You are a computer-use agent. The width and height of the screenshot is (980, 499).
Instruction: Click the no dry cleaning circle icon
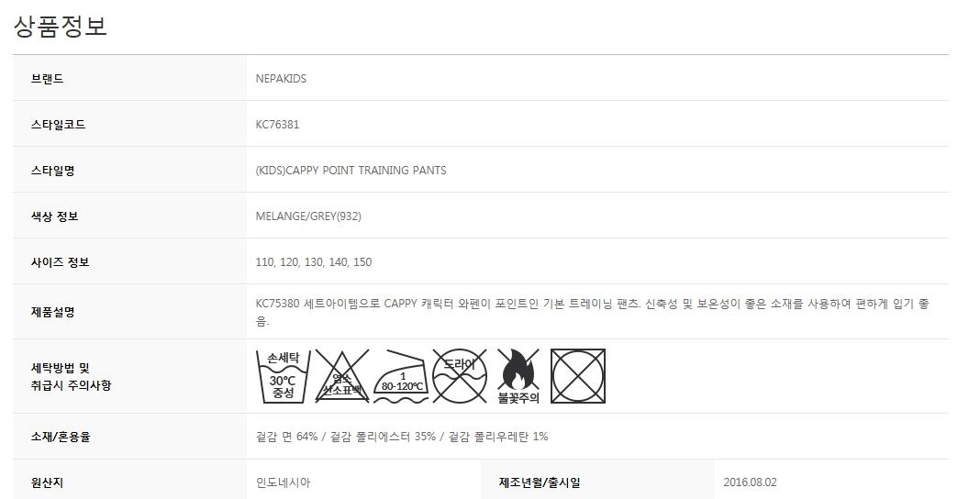[459, 376]
